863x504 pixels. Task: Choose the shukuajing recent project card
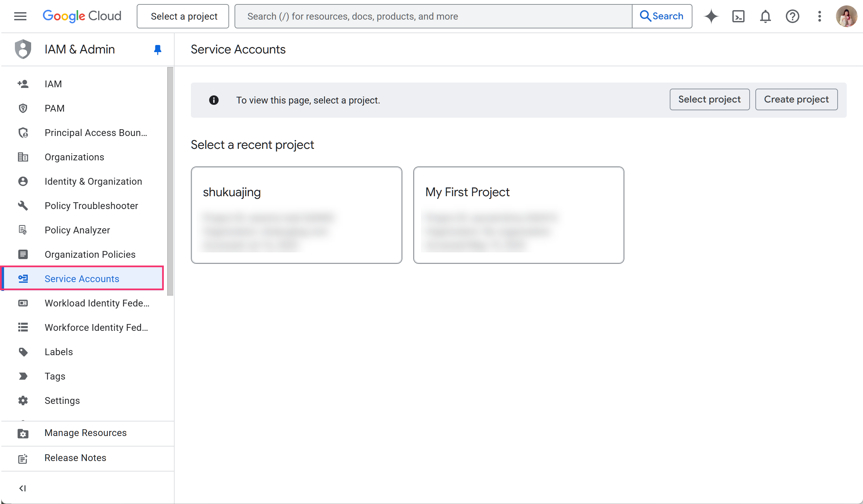(x=296, y=215)
